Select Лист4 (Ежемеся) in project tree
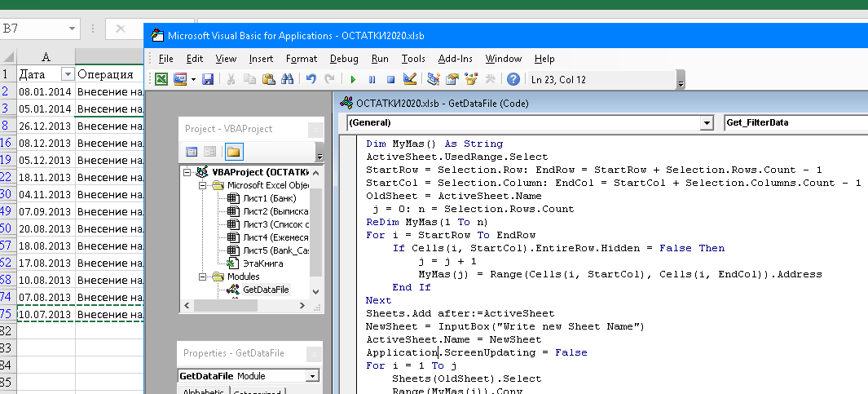 click(x=269, y=237)
